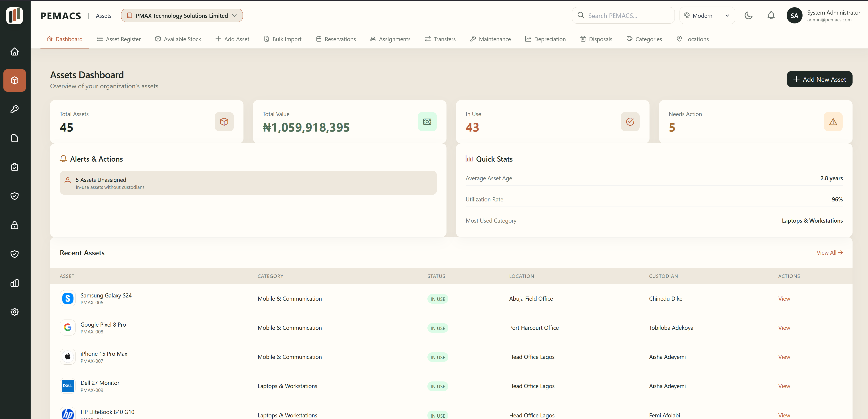Open the 5 Assets Unassigned alert
Screen dimensions: 868x419
tap(248, 183)
